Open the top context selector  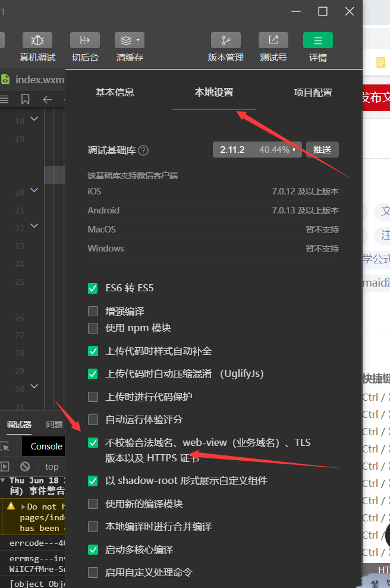tap(52, 467)
